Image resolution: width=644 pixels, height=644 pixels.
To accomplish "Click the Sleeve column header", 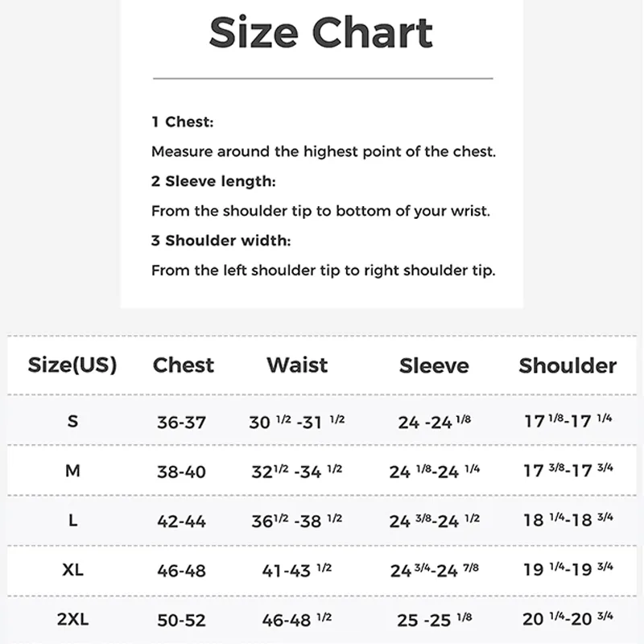I will pyautogui.click(x=434, y=365).
